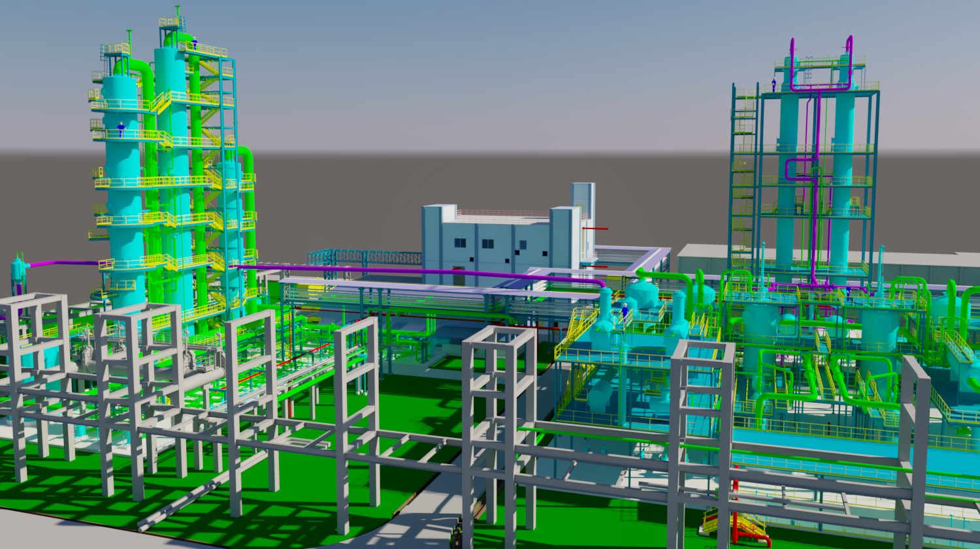Click the worker figure on right tower top
The height and width of the screenshot is (549, 980).
click(x=774, y=85)
